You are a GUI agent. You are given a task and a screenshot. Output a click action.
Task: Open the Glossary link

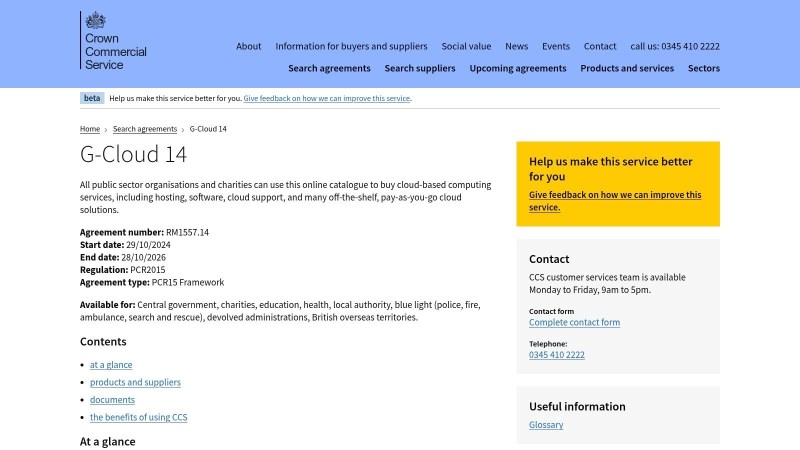point(546,425)
